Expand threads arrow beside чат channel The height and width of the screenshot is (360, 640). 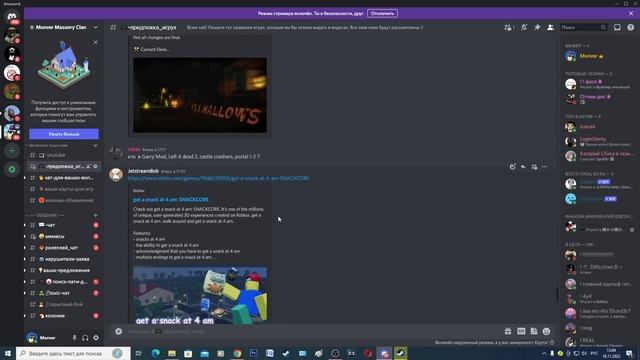(25, 225)
